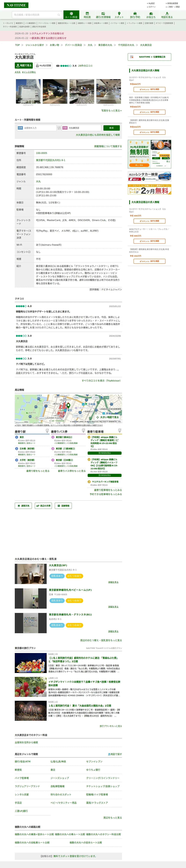
Task: Open the セブンイレブン genre link
Action: 94,762
